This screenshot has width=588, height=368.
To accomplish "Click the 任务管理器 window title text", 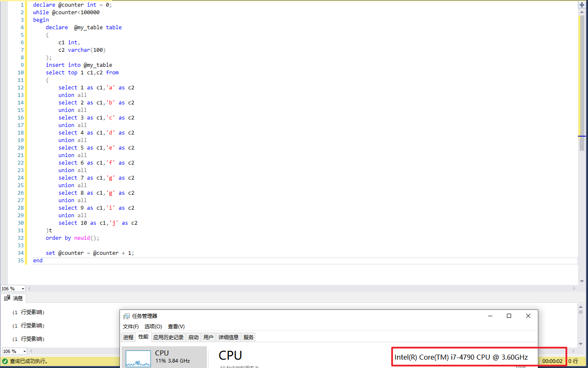I will click(x=145, y=316).
